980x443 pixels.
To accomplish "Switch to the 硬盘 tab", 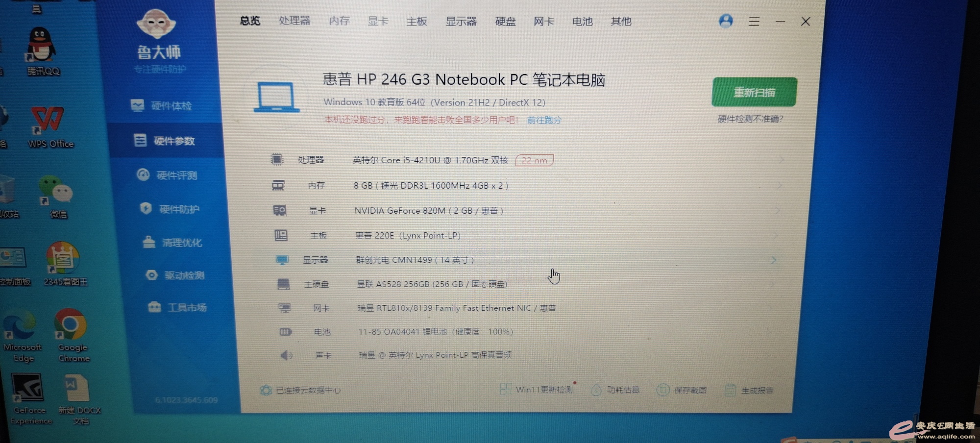I will pyautogui.click(x=505, y=22).
